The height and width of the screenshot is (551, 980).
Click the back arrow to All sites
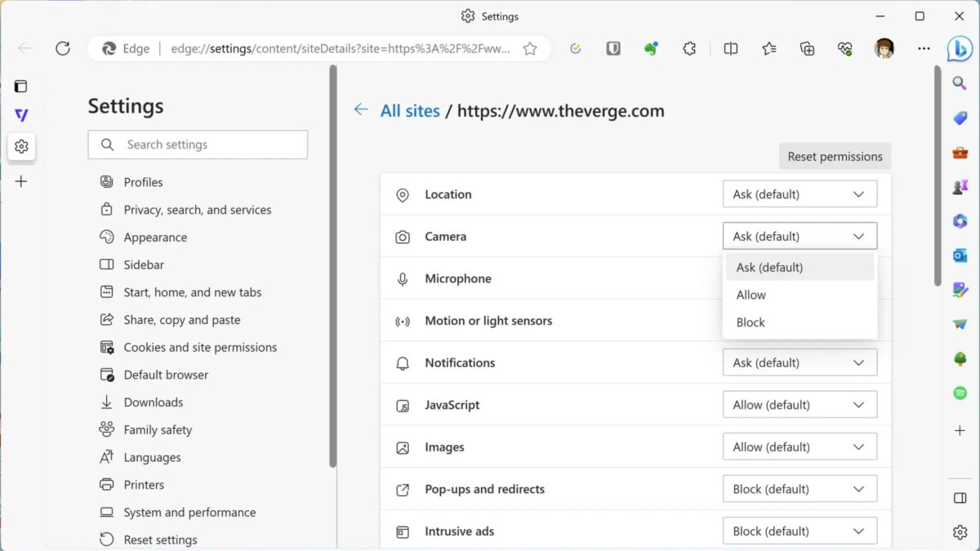point(361,110)
